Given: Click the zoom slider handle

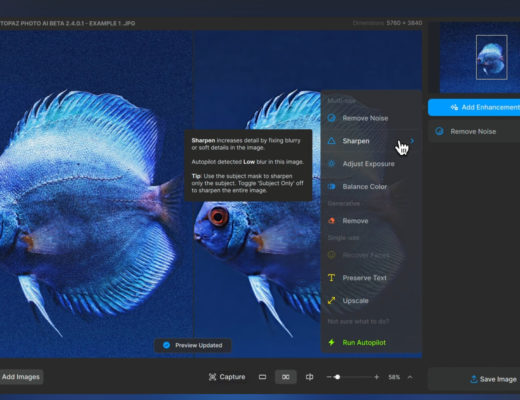Looking at the screenshot, I should pos(337,377).
